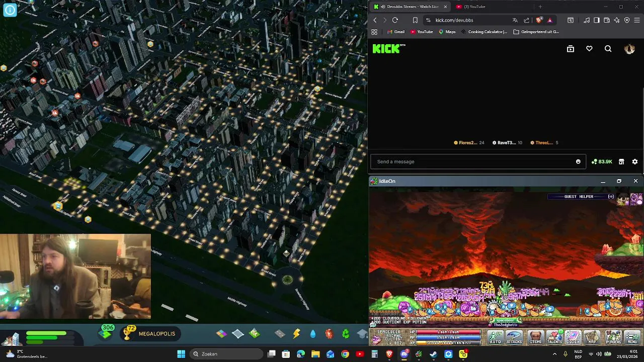The image size is (644, 362).
Task: Open the Electricity menu in city toolbar
Action: (x=296, y=334)
